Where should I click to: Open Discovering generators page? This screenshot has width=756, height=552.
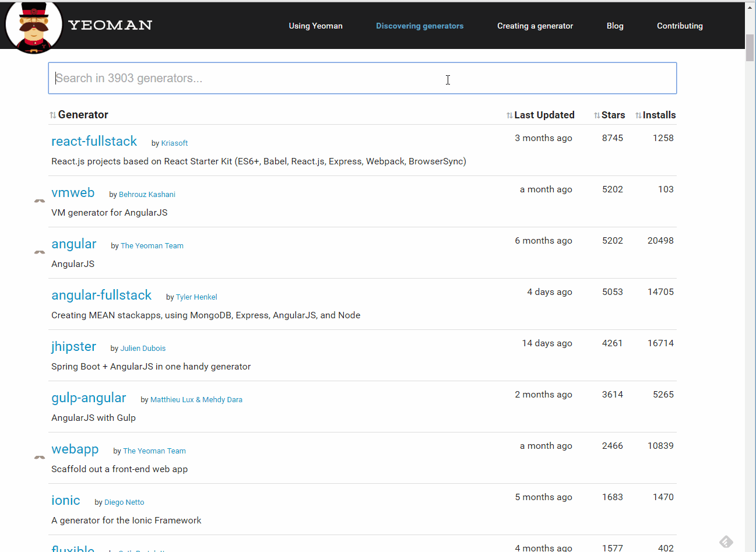(420, 26)
